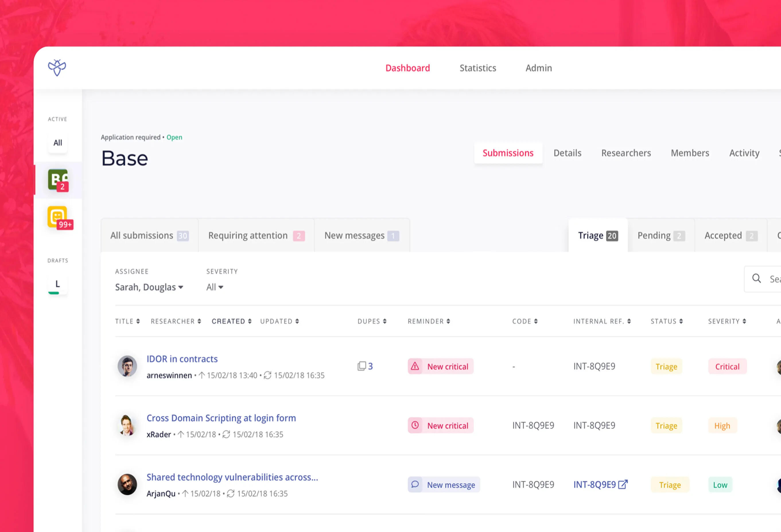Sort by Updated column
This screenshot has width=781, height=532.
click(279, 321)
